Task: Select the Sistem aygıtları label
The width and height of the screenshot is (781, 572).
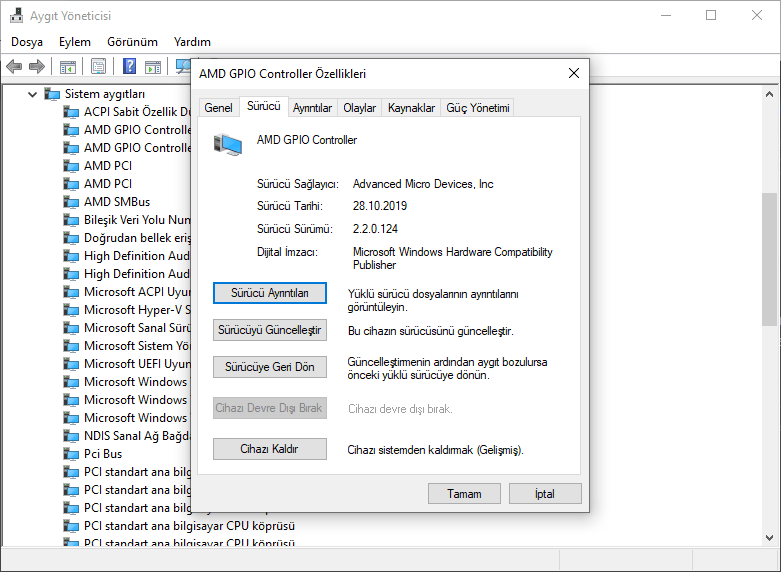Action: (x=105, y=94)
